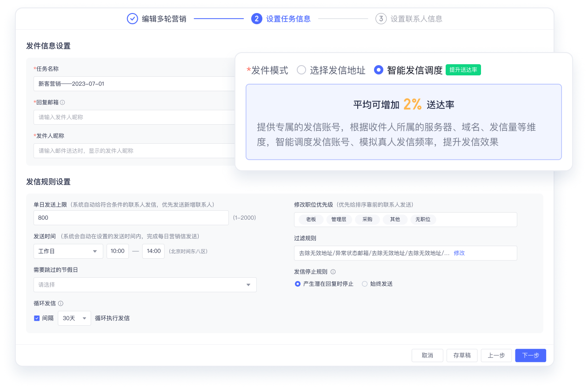The height and width of the screenshot is (389, 588).
Task: Click the 老板 position priority tag
Action: point(311,220)
